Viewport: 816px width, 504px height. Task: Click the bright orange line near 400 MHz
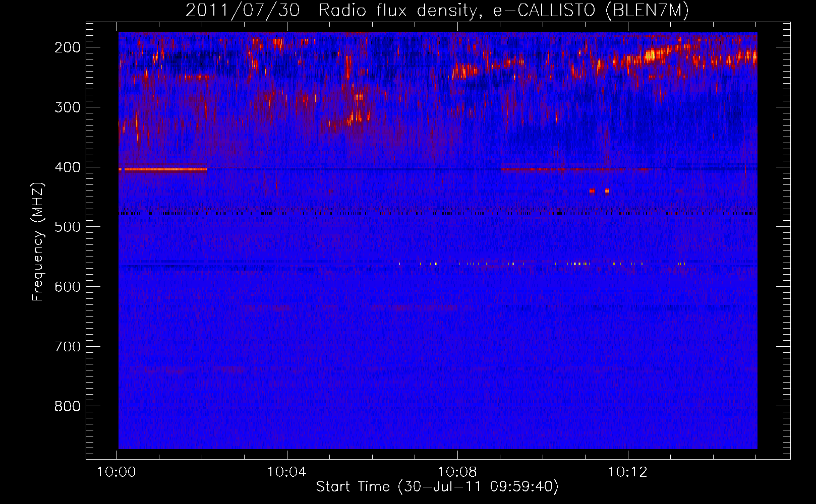click(x=163, y=169)
